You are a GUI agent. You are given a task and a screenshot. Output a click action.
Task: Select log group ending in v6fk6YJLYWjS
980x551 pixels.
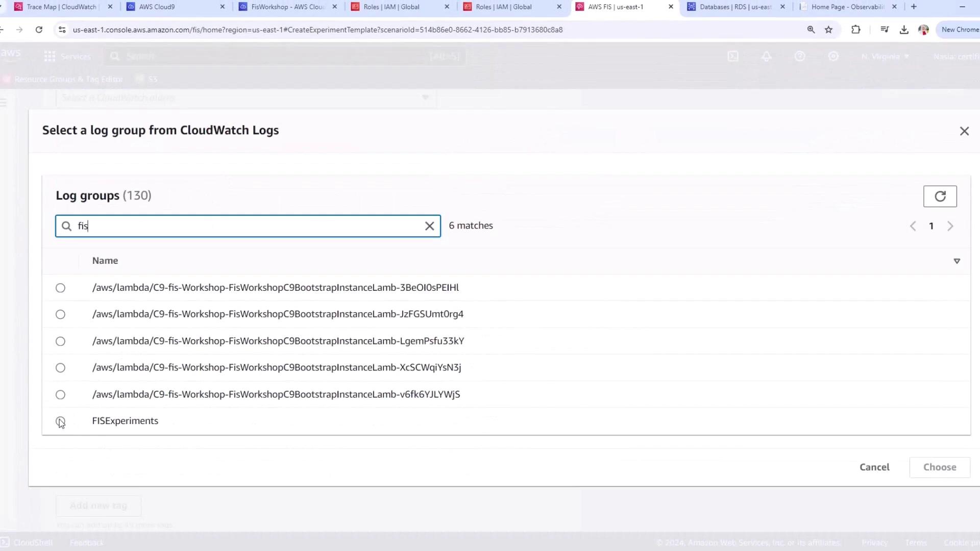pos(60,394)
